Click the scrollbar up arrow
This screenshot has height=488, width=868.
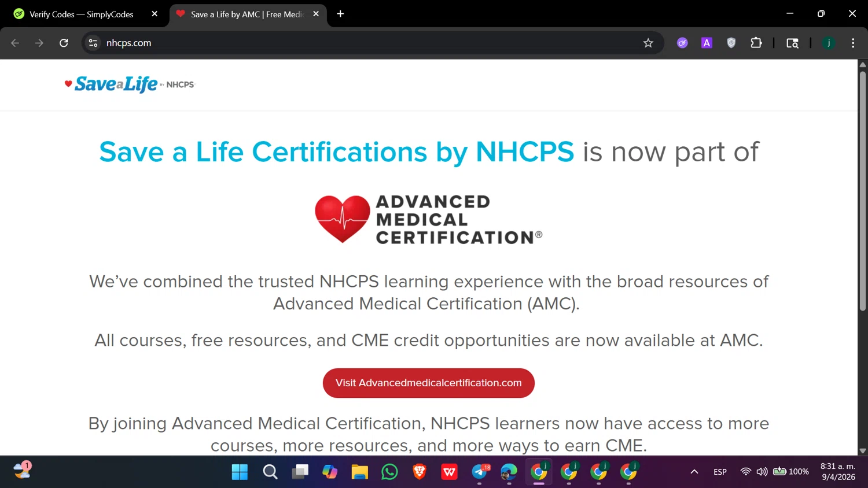862,64
